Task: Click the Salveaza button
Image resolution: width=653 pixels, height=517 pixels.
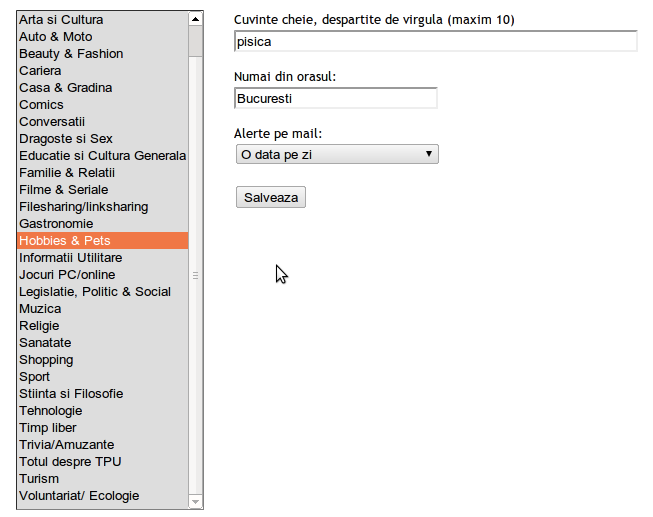Action: (x=271, y=197)
